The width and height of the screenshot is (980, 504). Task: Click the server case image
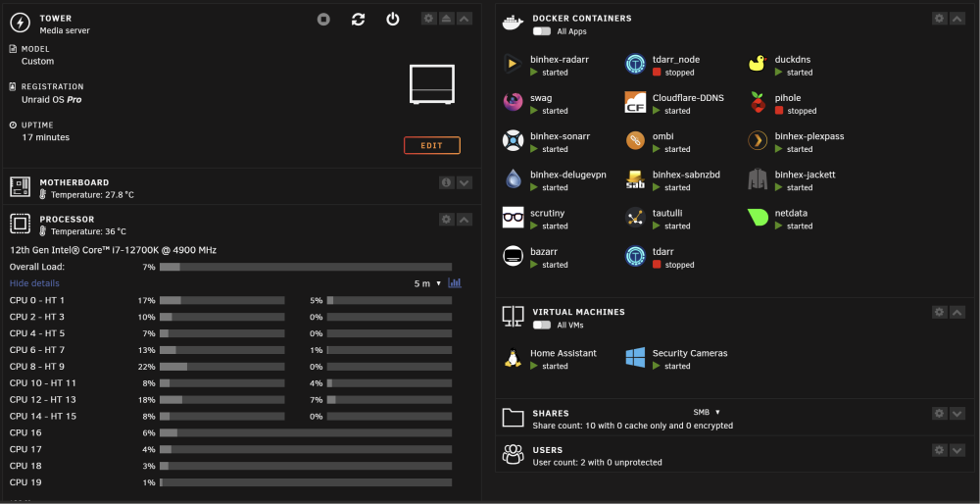432,83
